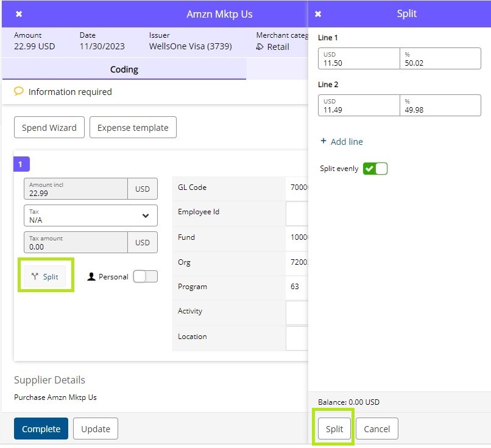
Task: Click the line number 1 badge
Action: pyautogui.click(x=21, y=164)
